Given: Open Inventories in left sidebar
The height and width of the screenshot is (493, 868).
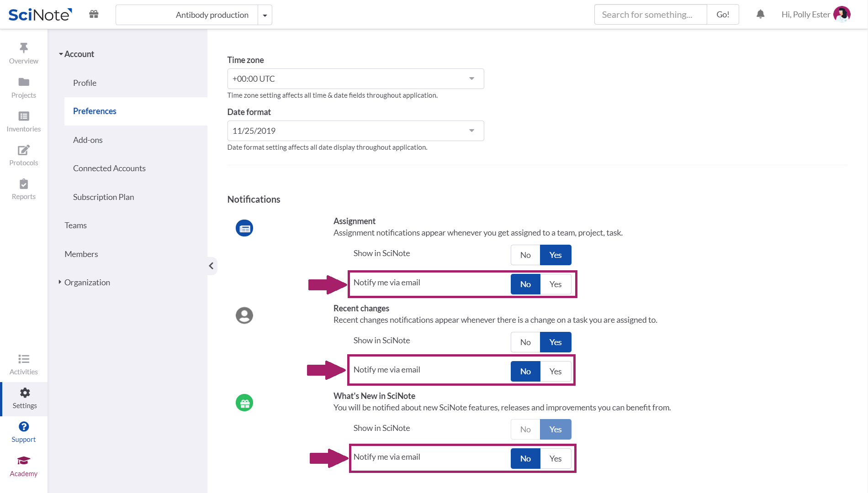Looking at the screenshot, I should coord(24,121).
